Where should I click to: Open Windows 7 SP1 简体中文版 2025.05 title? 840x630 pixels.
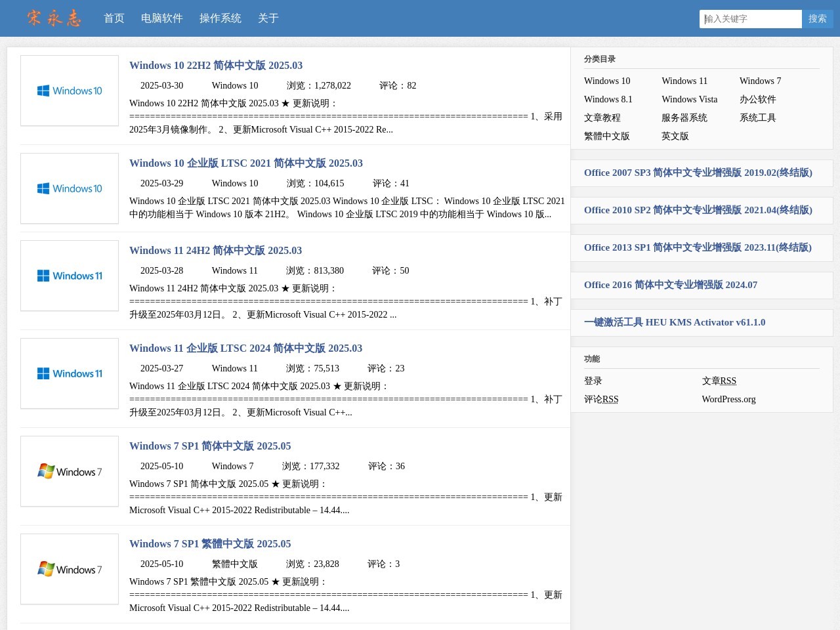click(x=210, y=446)
